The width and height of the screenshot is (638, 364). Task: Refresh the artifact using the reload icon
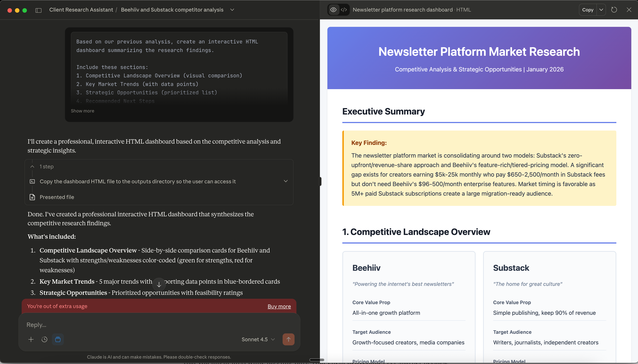614,10
